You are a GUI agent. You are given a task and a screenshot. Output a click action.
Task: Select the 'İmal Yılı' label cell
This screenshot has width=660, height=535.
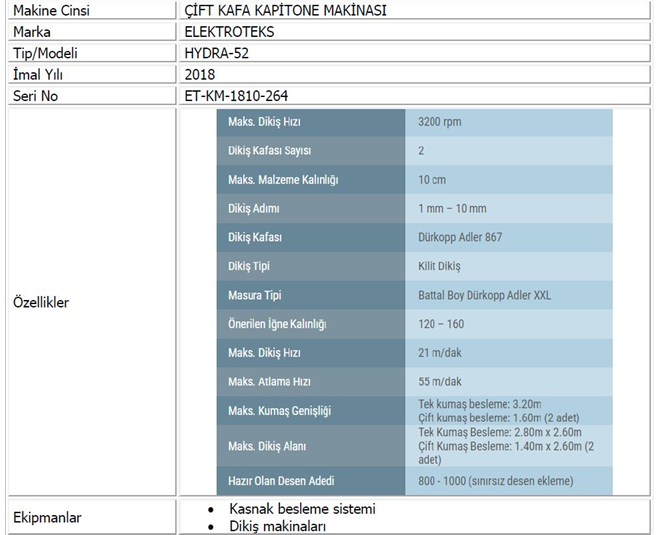click(91, 75)
